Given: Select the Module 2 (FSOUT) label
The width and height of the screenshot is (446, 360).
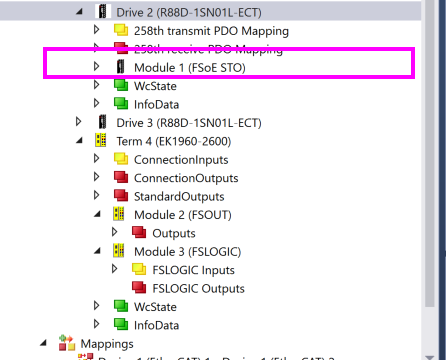Looking at the screenshot, I should point(183,215).
